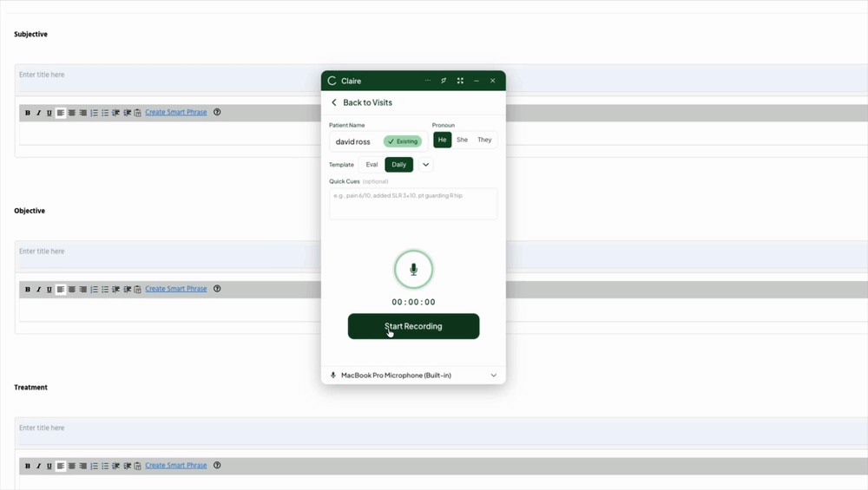Viewport: 868px width, 490px height.
Task: Click Subjective title input field
Action: (x=443, y=78)
